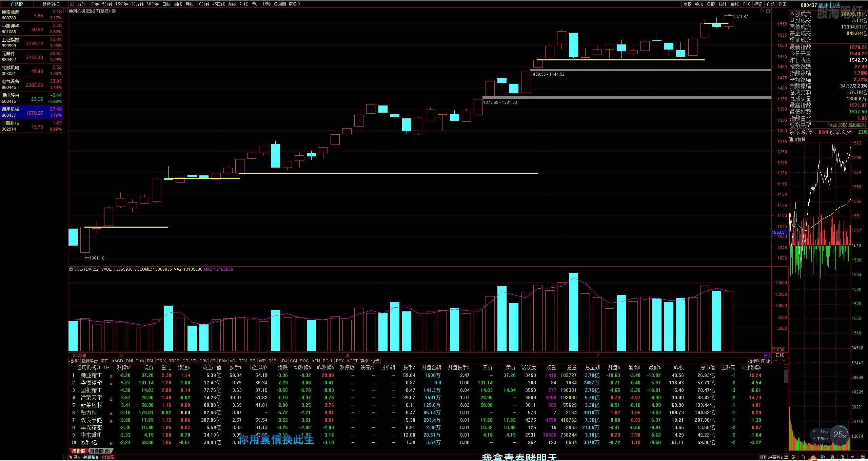Open 指标平台 indicator platform

pyautogui.click(x=90, y=361)
